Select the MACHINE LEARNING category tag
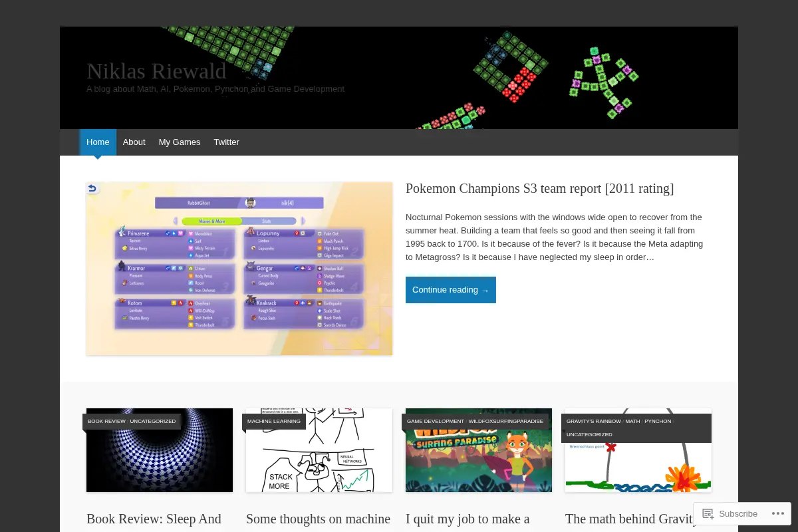The image size is (798, 532). (x=274, y=421)
